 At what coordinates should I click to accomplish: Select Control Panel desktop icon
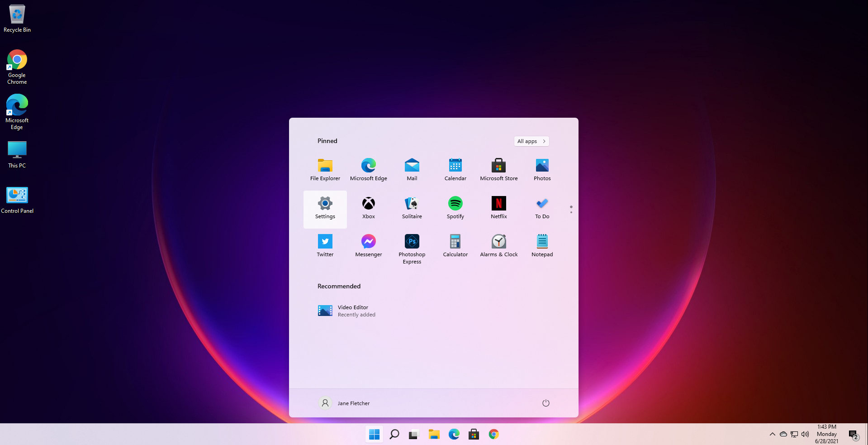coord(17,200)
